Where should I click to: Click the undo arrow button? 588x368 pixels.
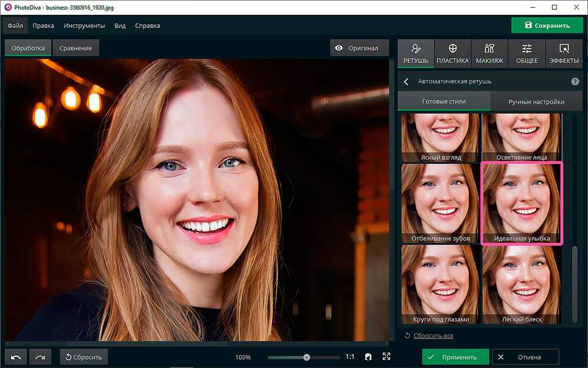pos(16,357)
